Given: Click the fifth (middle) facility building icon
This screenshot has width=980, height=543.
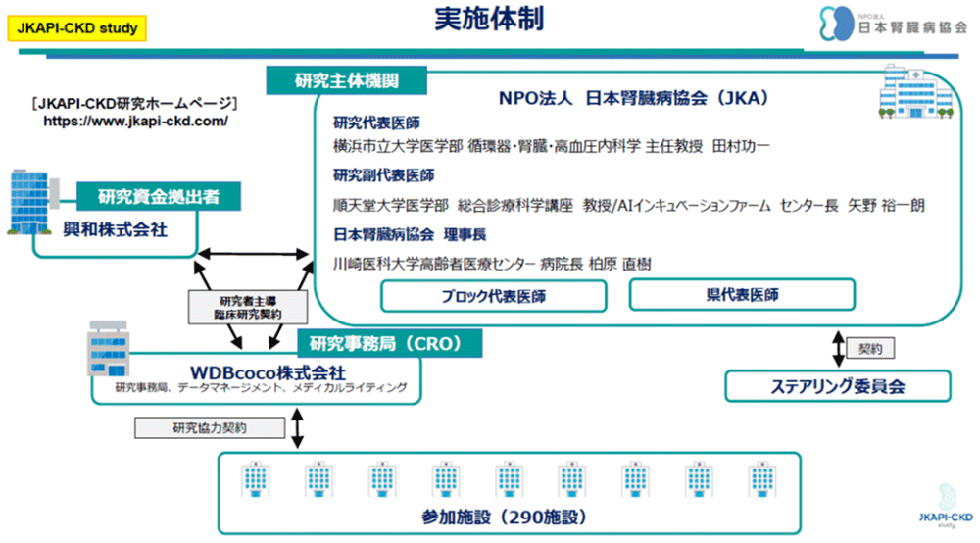Looking at the screenshot, I should [x=509, y=480].
